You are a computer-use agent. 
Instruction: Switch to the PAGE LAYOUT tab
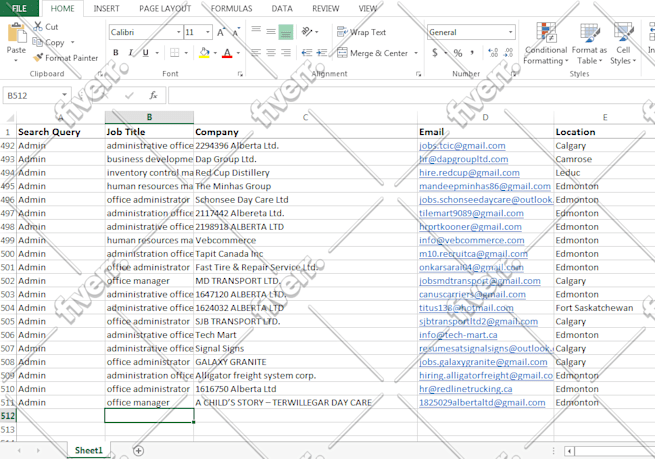click(165, 8)
